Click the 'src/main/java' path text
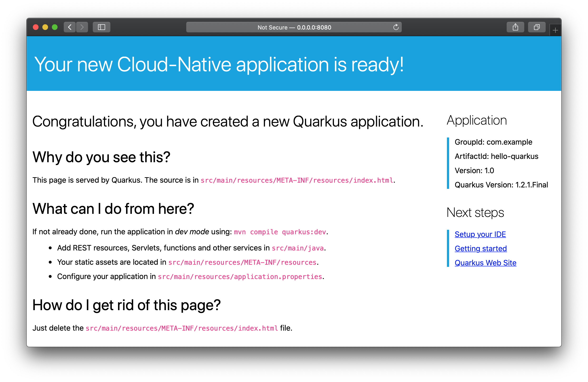Screen dimensions: 588x382 pyautogui.click(x=298, y=248)
